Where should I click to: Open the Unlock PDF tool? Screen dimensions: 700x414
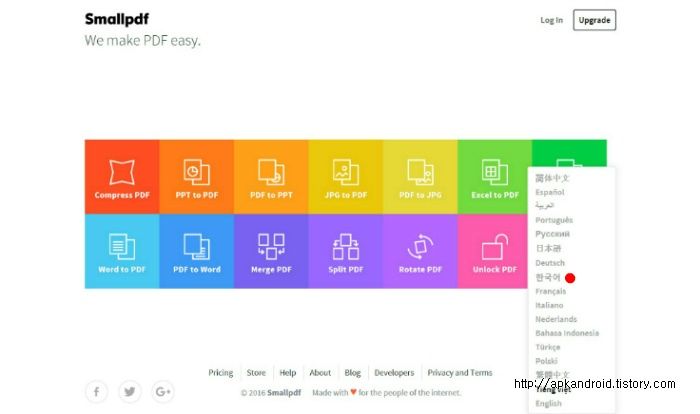click(493, 251)
